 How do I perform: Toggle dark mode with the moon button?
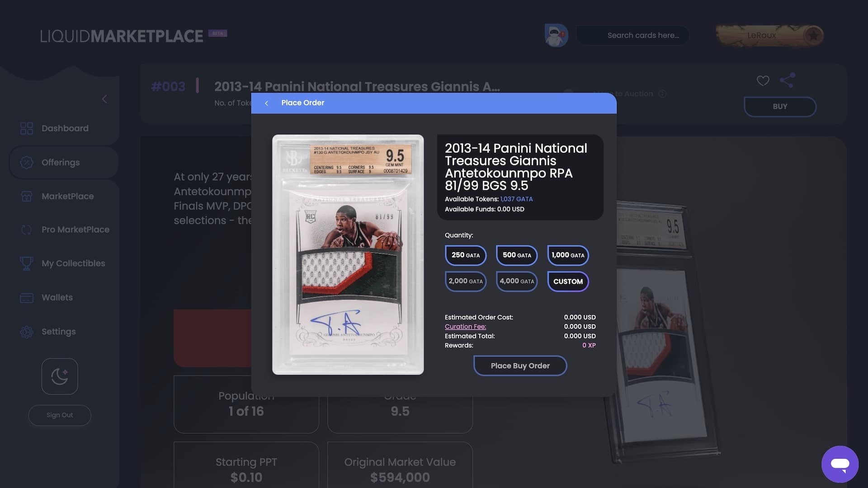60,376
